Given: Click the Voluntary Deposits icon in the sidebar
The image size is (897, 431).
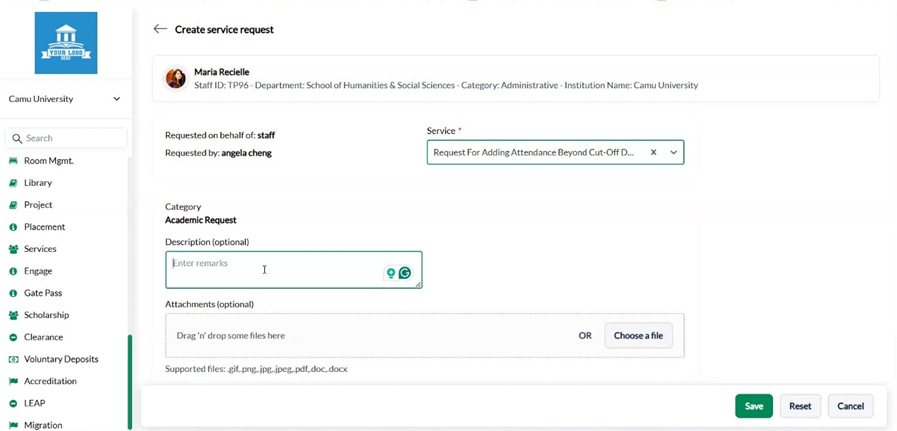Looking at the screenshot, I should [x=14, y=359].
